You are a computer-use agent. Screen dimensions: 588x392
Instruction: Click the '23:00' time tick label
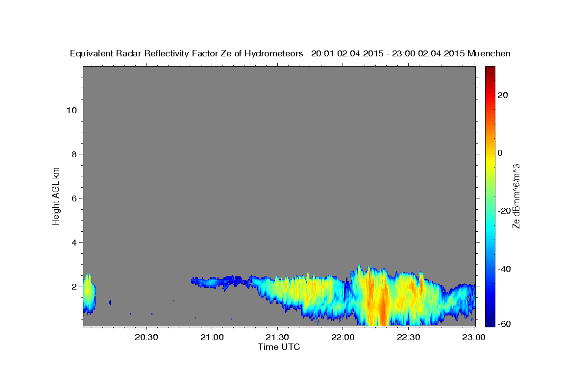473,338
